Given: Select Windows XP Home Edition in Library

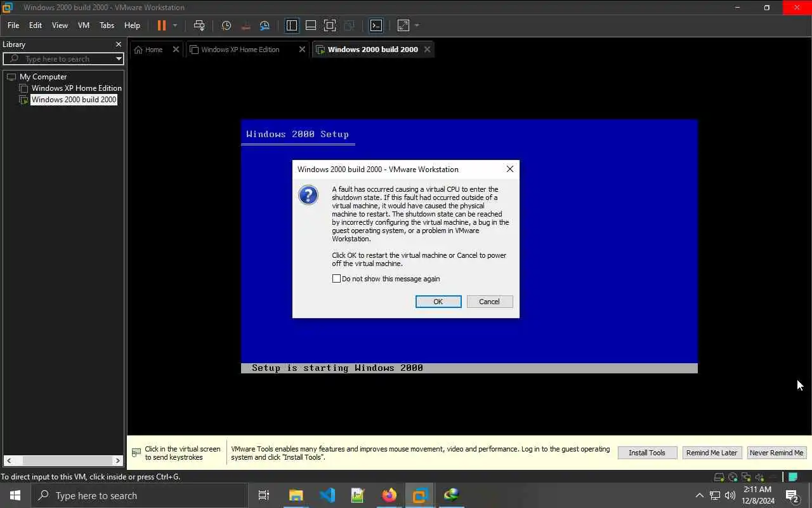Looking at the screenshot, I should 76,88.
